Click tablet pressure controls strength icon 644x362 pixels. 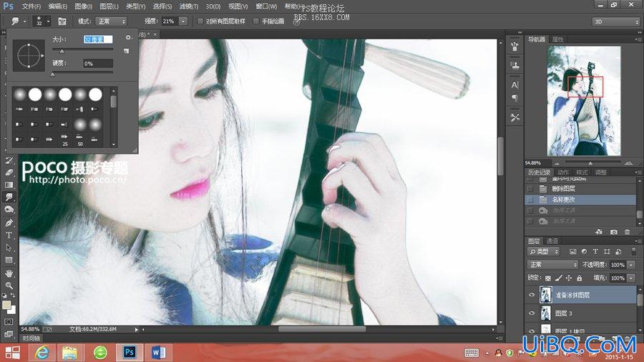(x=296, y=21)
